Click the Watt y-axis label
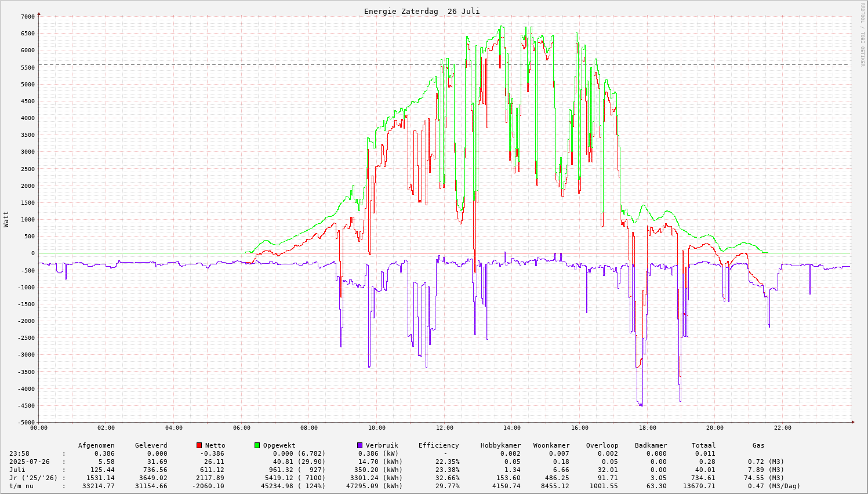 coord(6,219)
